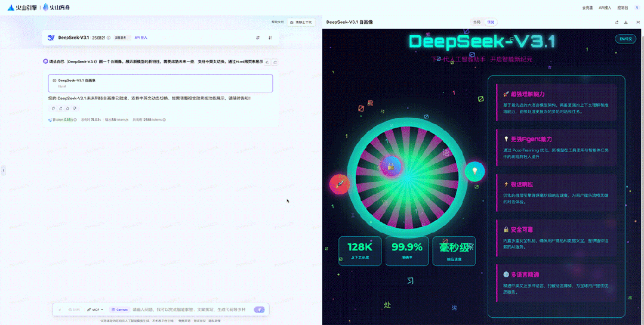Click the lock orb inside the wheel

[390, 166]
